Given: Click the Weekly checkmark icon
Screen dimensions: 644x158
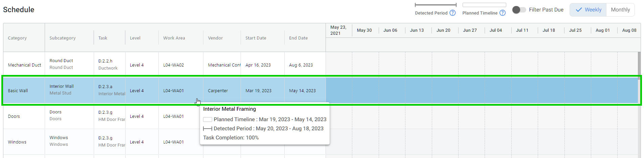Looking at the screenshot, I should coord(579,10).
